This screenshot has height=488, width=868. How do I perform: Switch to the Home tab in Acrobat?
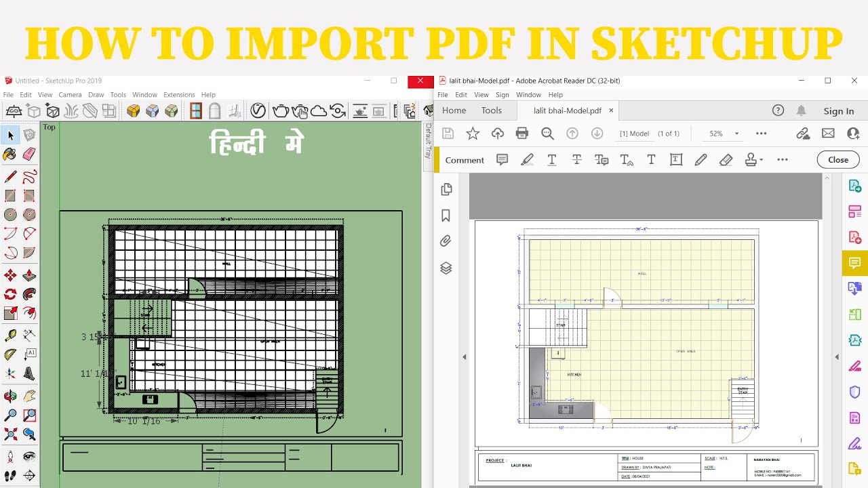(454, 110)
